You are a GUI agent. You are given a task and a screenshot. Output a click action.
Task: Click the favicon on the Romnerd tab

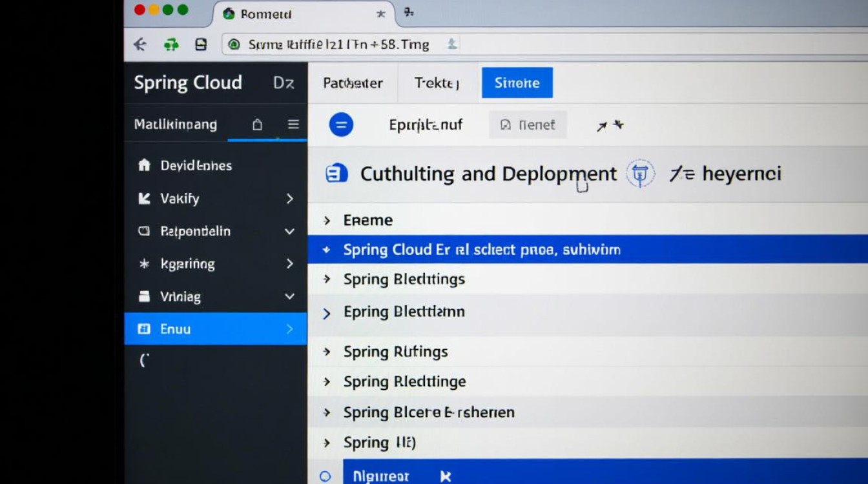click(228, 14)
